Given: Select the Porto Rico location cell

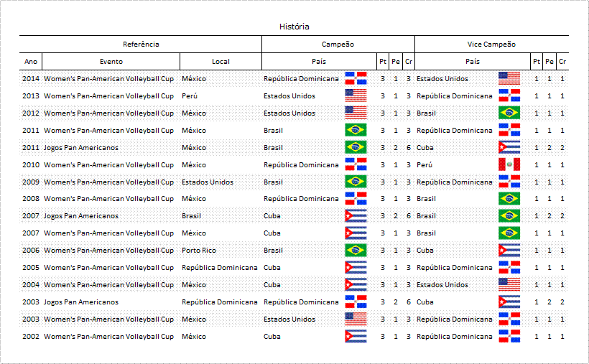Looking at the screenshot, I should [x=200, y=250].
